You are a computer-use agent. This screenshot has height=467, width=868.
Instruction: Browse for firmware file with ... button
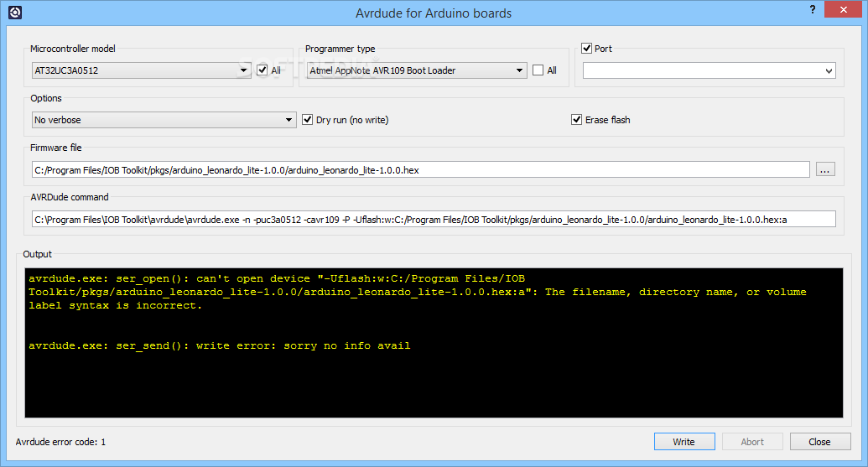tap(825, 170)
